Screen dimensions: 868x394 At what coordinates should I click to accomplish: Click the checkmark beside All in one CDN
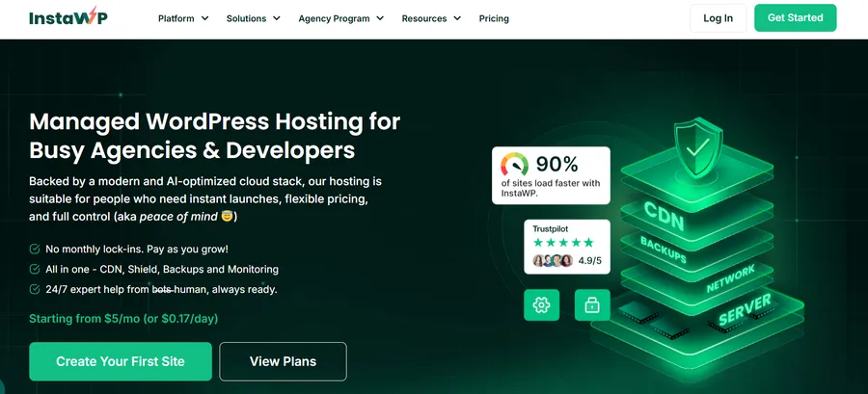(x=35, y=269)
